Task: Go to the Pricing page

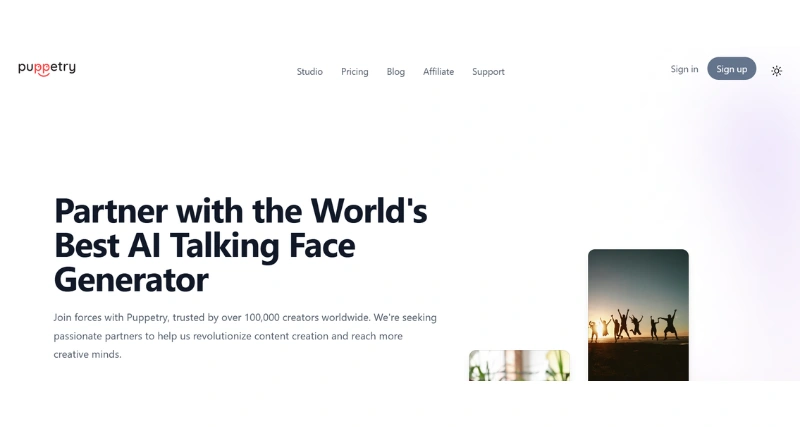Action: point(355,72)
